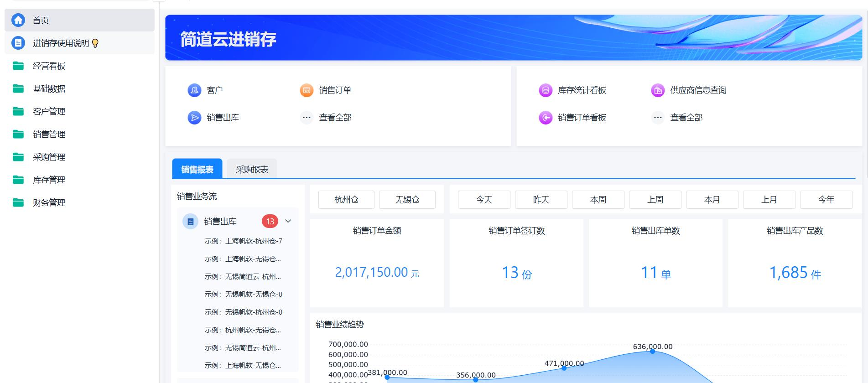868x383 pixels.
Task: Click the orange 销售订单 icon
Action: coord(307,90)
